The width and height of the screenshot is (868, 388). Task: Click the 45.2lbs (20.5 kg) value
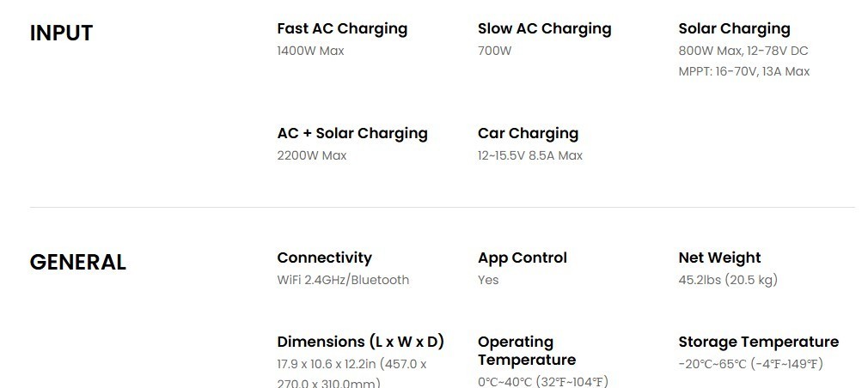(x=728, y=280)
